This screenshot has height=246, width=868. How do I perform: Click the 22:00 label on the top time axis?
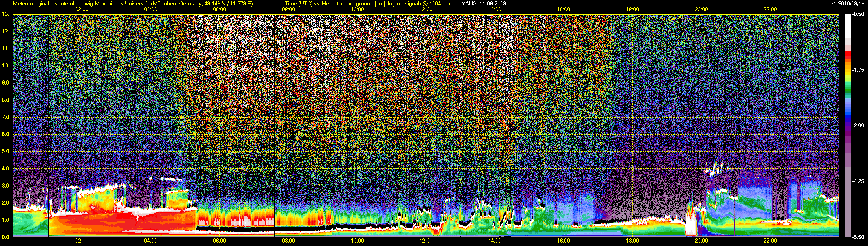click(x=770, y=10)
